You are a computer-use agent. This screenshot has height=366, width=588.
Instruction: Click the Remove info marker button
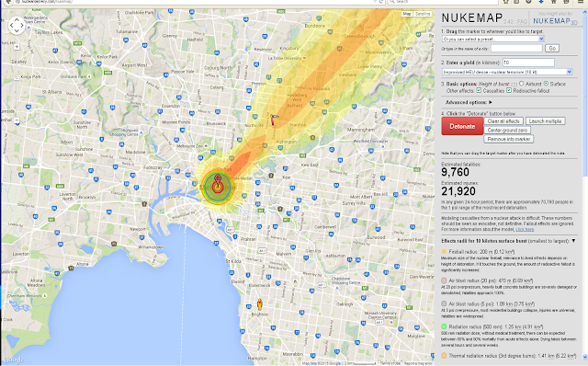pyautogui.click(x=508, y=139)
